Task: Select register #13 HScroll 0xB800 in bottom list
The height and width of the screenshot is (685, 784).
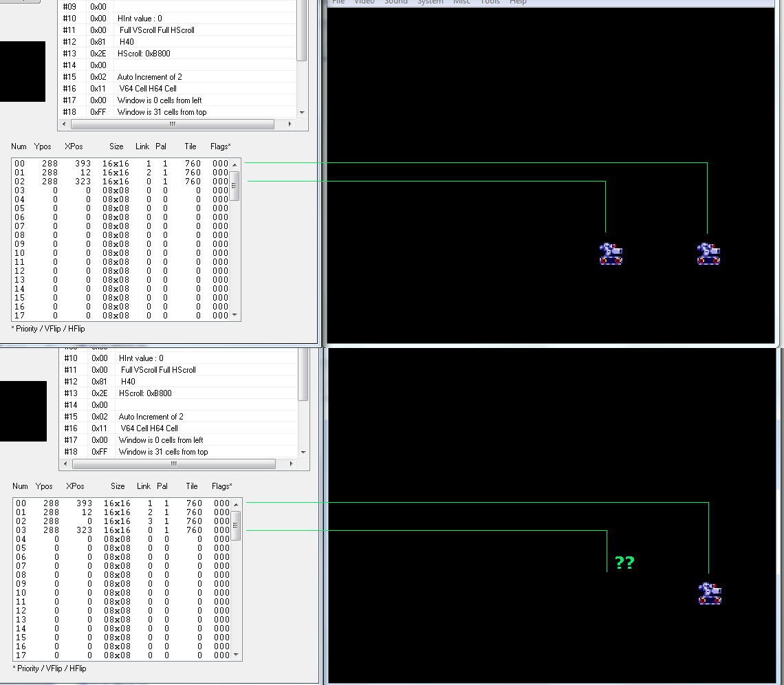Action: point(179,393)
